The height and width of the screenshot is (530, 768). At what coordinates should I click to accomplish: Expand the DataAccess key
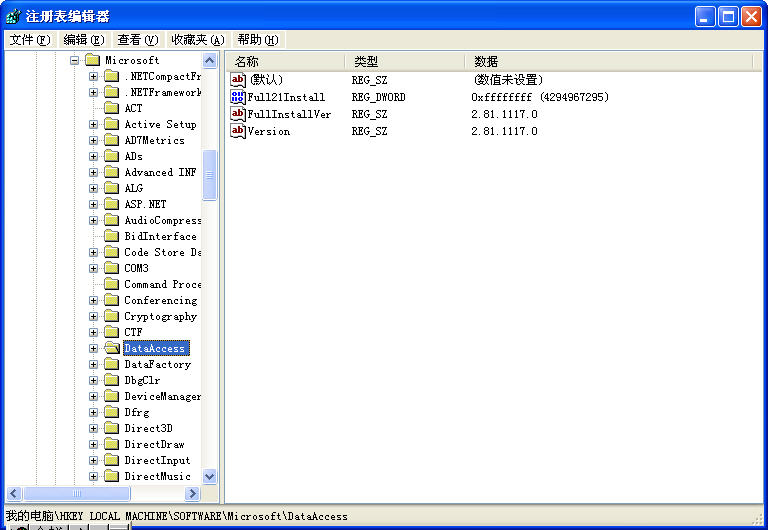pyautogui.click(x=93, y=348)
